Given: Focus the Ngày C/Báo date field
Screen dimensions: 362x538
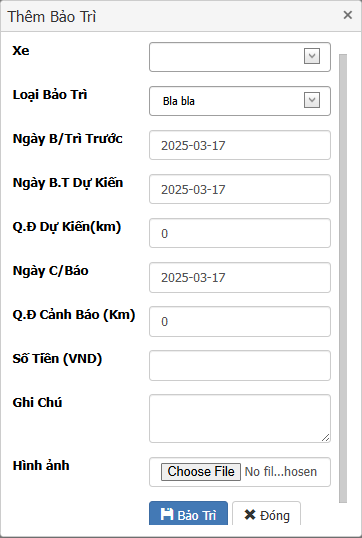Looking at the screenshot, I should click(x=240, y=277).
